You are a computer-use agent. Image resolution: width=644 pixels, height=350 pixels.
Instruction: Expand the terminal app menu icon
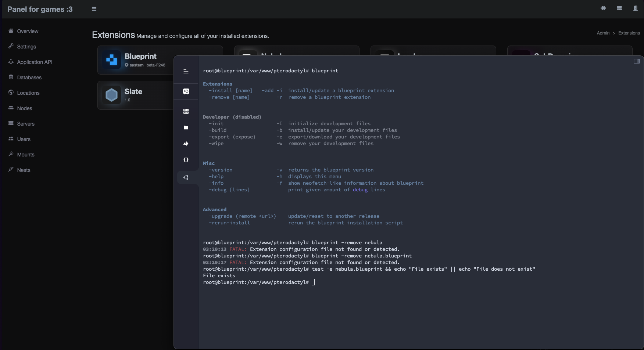point(186,71)
